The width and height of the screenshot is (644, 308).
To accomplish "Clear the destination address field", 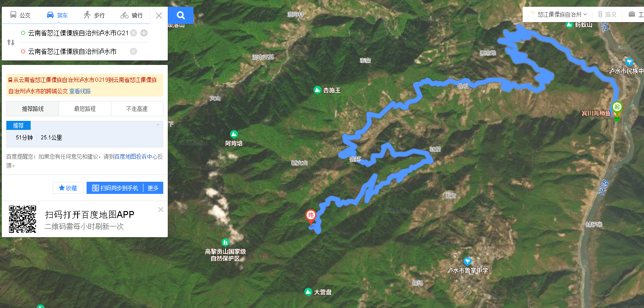I will pos(133,51).
